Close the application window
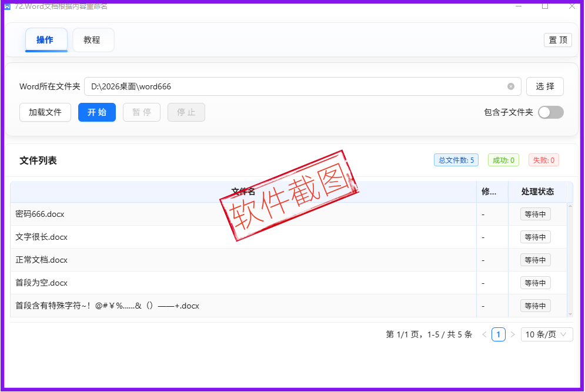Image resolution: width=585 pixels, height=392 pixels. [x=571, y=5]
